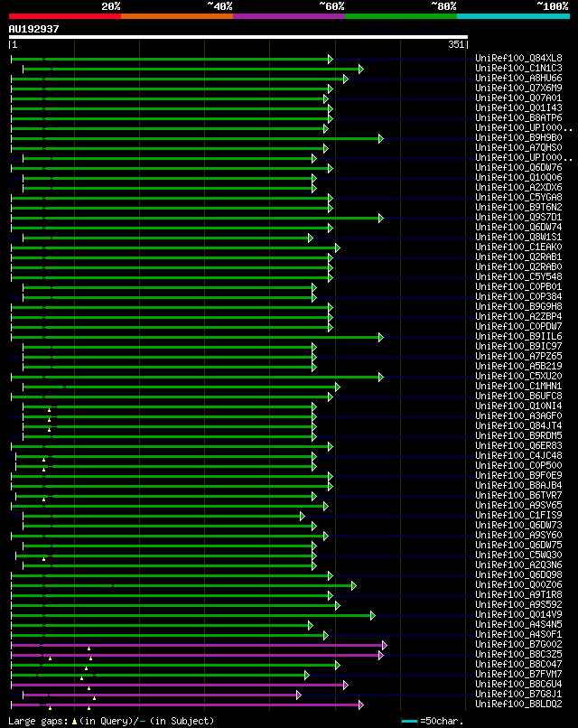Click the arrowhead ending the C1FIS9 alignment
The image size is (578, 728).
[x=303, y=517]
